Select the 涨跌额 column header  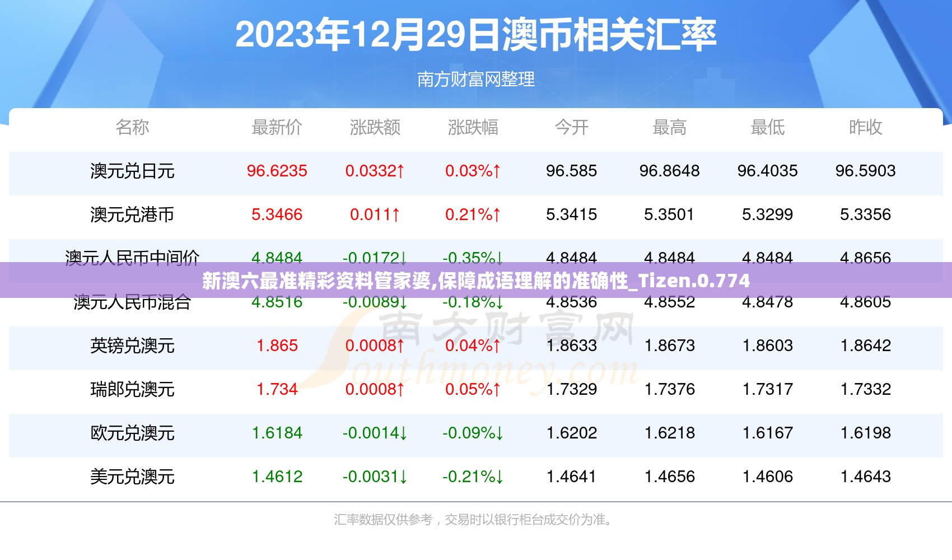(x=375, y=127)
